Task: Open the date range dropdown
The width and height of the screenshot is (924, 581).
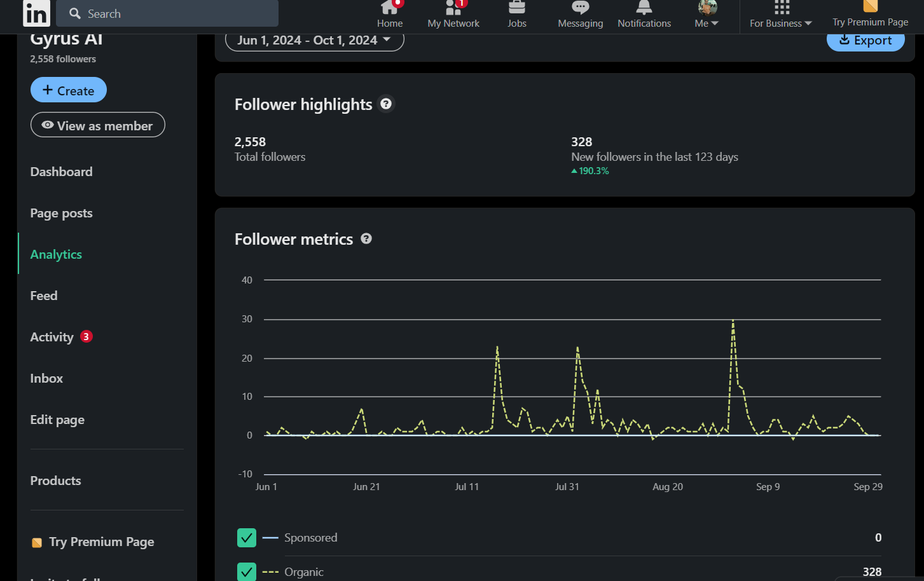Action: coord(314,41)
